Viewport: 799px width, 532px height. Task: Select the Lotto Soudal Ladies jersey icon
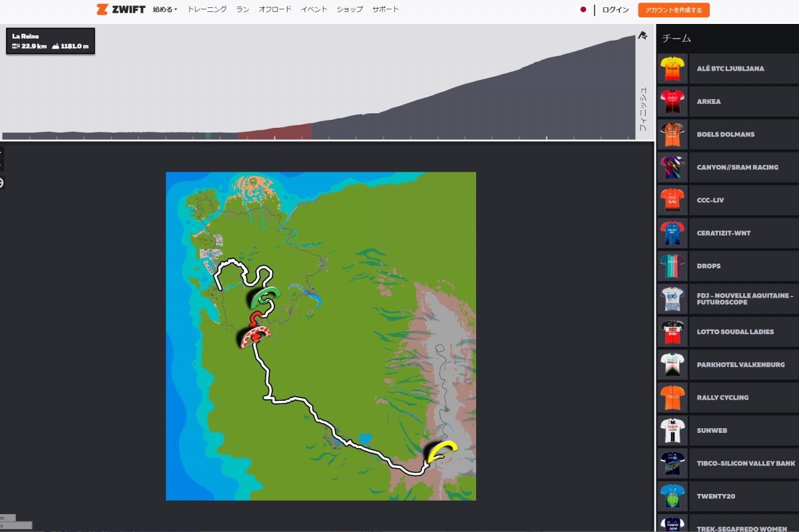tap(672, 332)
